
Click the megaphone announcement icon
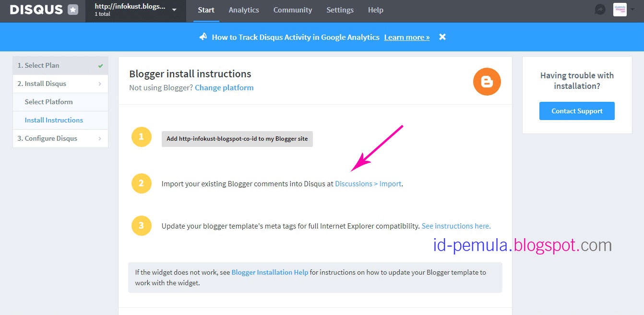(x=203, y=37)
